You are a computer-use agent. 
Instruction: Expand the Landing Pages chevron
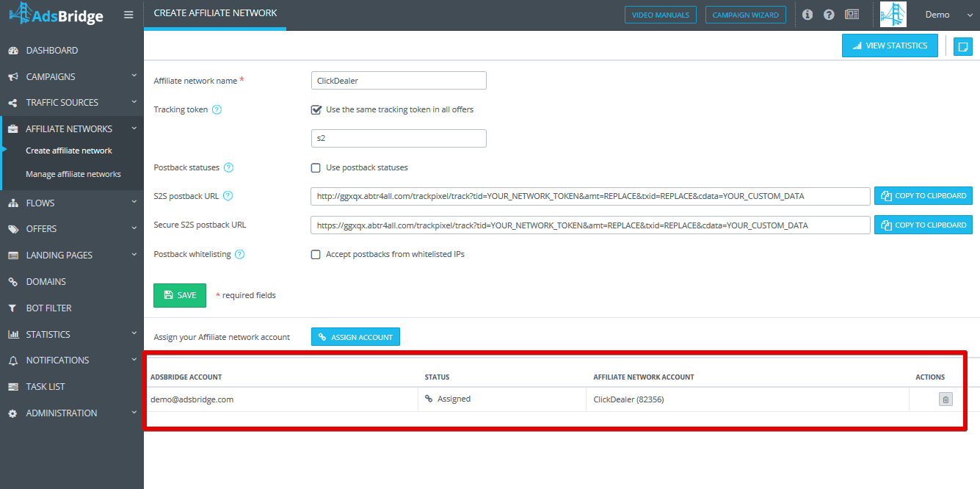click(x=134, y=254)
